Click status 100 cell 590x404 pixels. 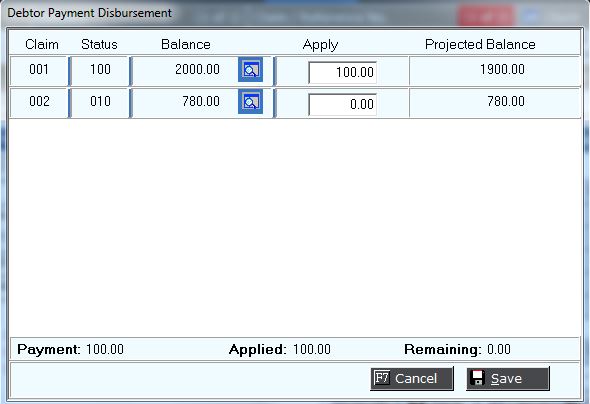coord(100,70)
